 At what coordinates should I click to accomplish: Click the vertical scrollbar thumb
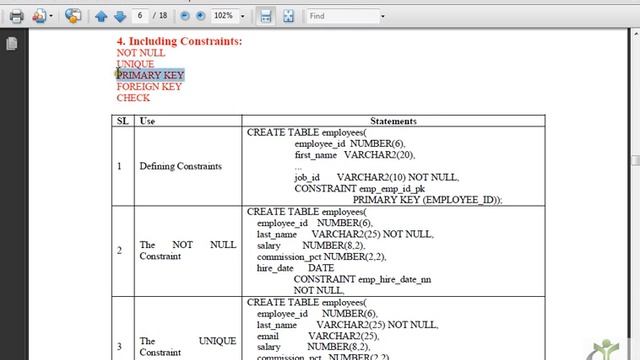[x=636, y=160]
